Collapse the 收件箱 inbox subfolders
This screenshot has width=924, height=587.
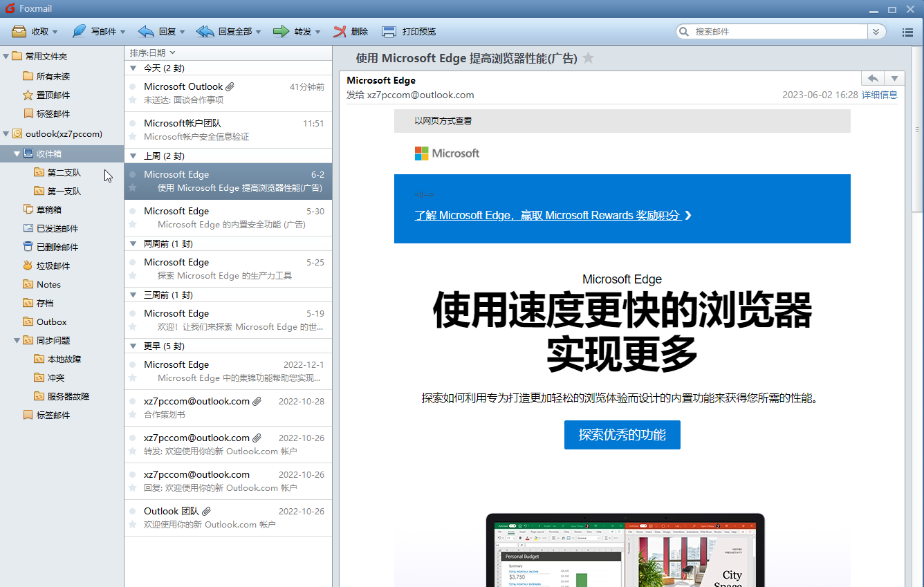point(17,153)
